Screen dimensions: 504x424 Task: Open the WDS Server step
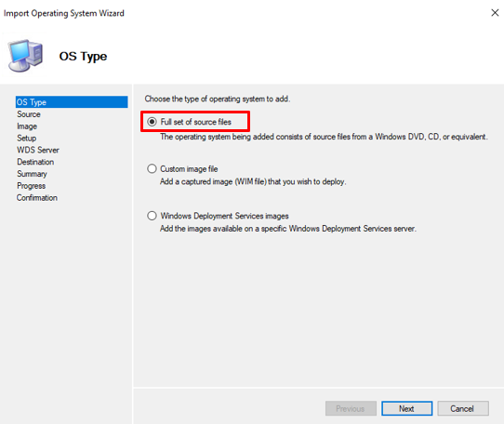click(38, 150)
